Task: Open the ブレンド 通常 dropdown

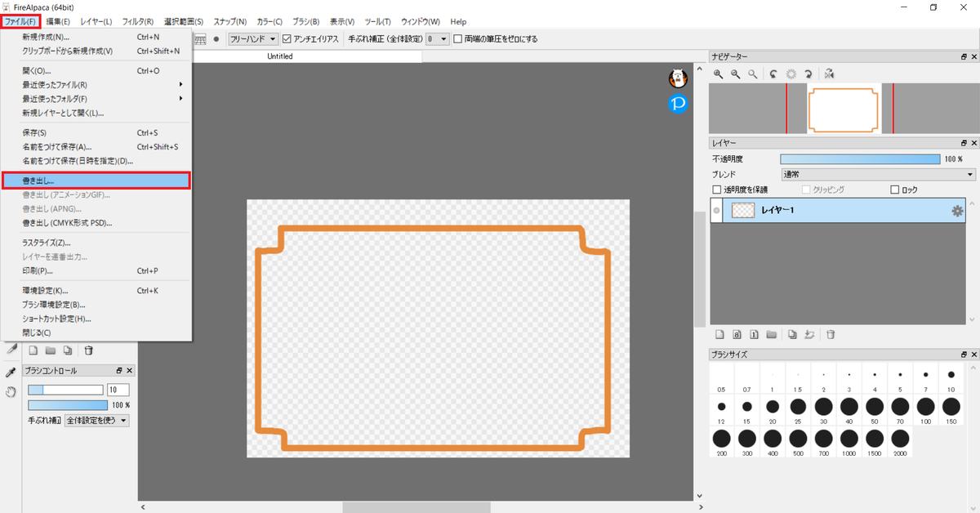Action: point(878,174)
